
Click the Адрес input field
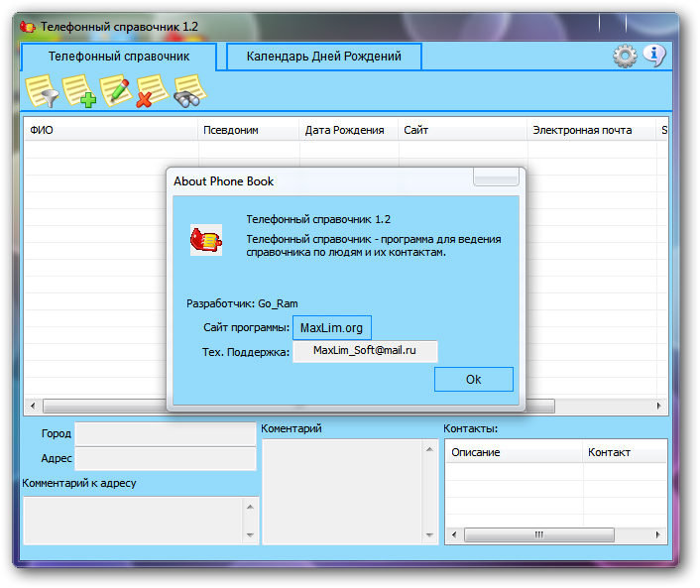pos(166,458)
